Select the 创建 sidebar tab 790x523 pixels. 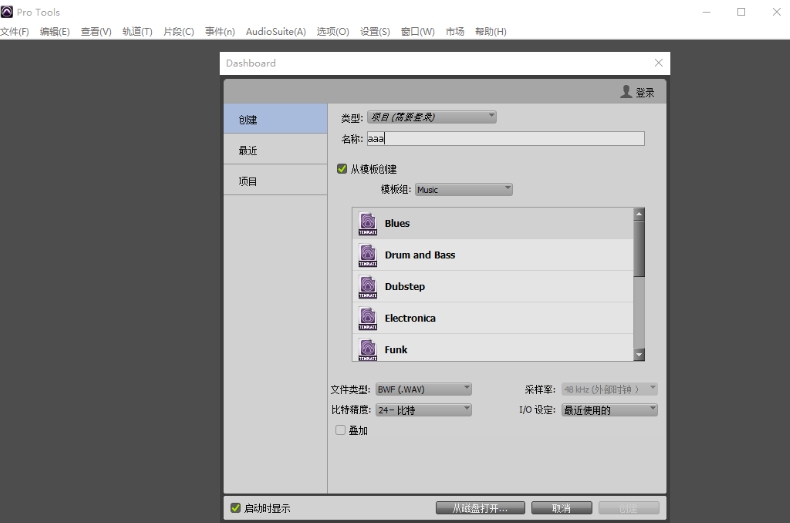[x=276, y=119]
